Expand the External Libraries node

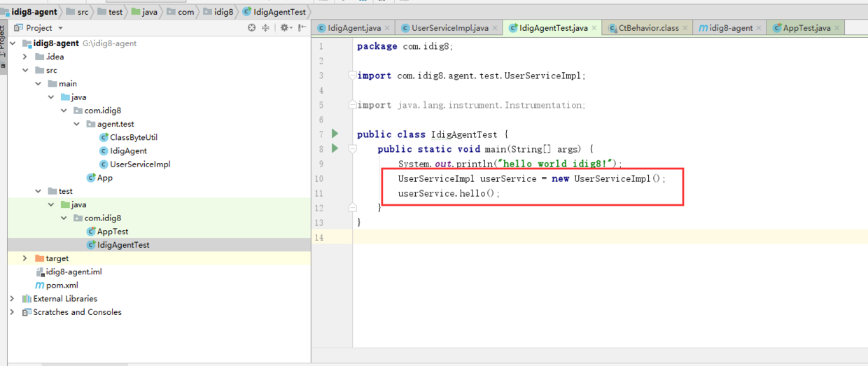pyautogui.click(x=12, y=299)
